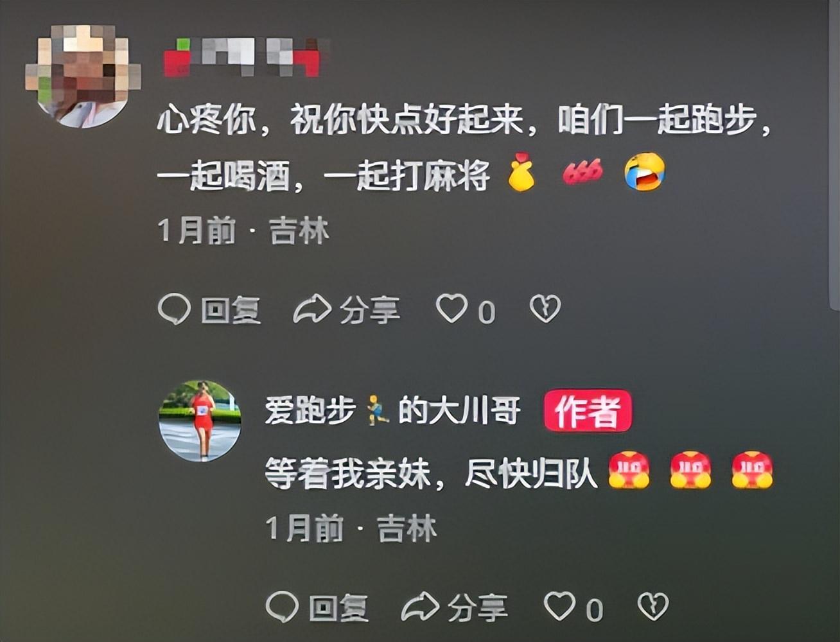Like the author's reply with heart icon
Viewport: 840px width, 642px height.
[x=559, y=606]
